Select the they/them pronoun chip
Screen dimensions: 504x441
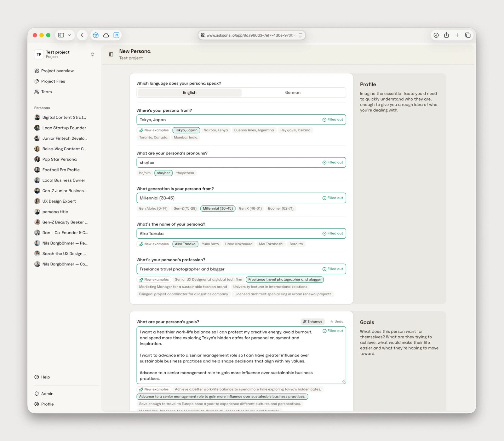click(185, 173)
